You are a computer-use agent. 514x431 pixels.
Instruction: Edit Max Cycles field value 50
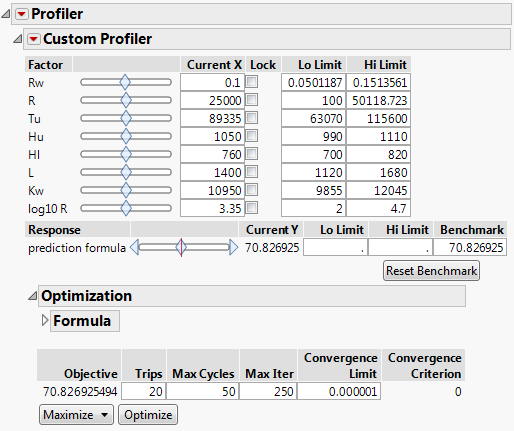coord(203,391)
